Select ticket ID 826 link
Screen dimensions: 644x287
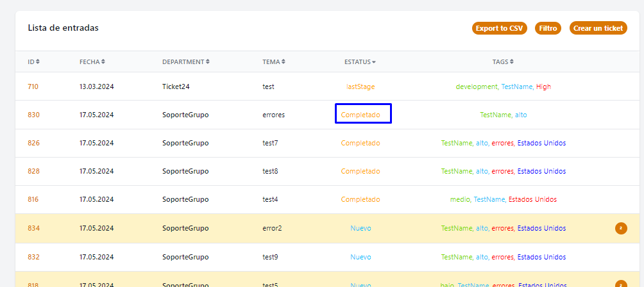33,143
